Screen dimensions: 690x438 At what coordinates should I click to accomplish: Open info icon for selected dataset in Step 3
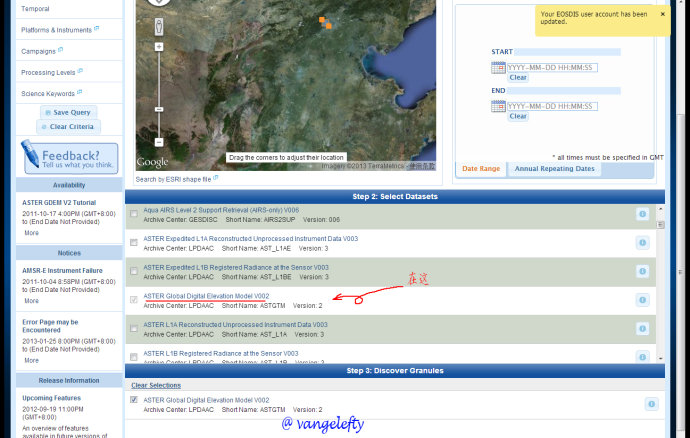(652, 404)
